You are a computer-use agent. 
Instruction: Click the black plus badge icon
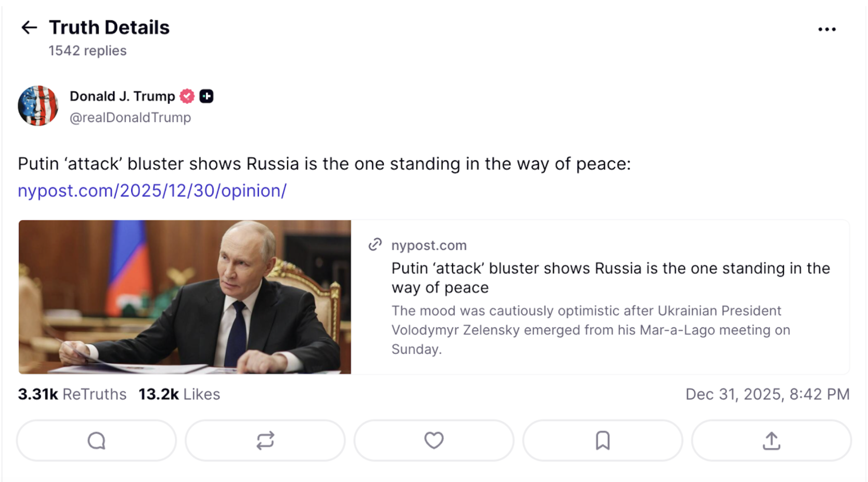[206, 96]
